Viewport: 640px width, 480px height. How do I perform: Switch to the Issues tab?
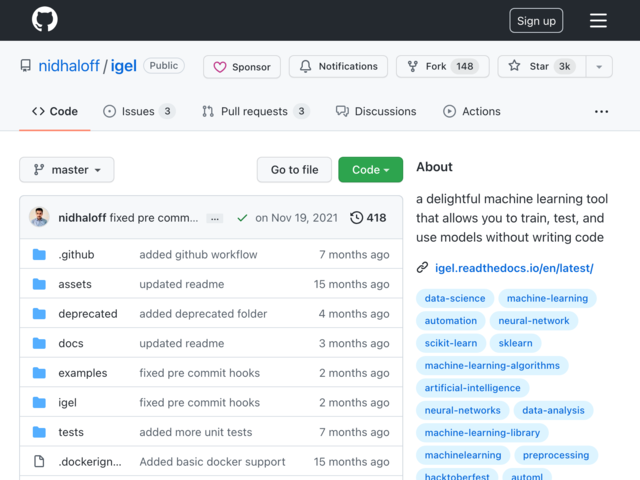[x=139, y=111]
